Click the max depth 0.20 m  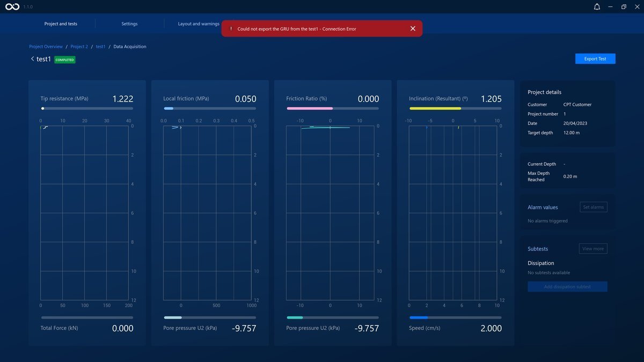570,176
